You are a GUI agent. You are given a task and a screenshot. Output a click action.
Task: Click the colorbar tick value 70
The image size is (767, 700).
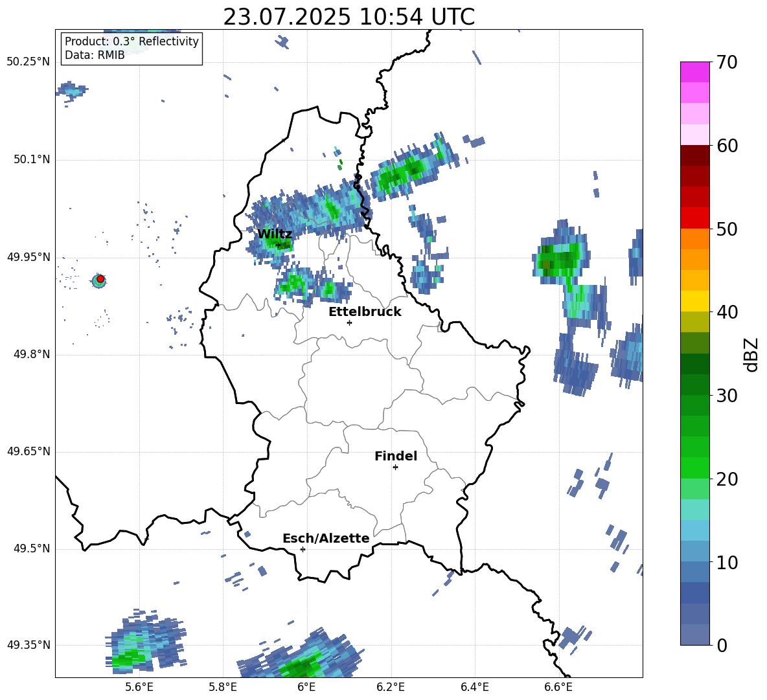pyautogui.click(x=727, y=63)
